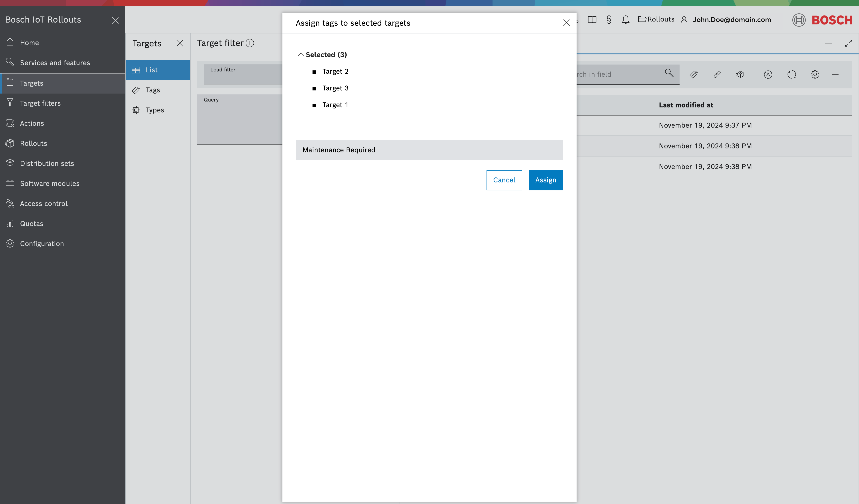Image resolution: width=859 pixels, height=504 pixels.
Task: Open table settings gear icon
Action: point(815,74)
